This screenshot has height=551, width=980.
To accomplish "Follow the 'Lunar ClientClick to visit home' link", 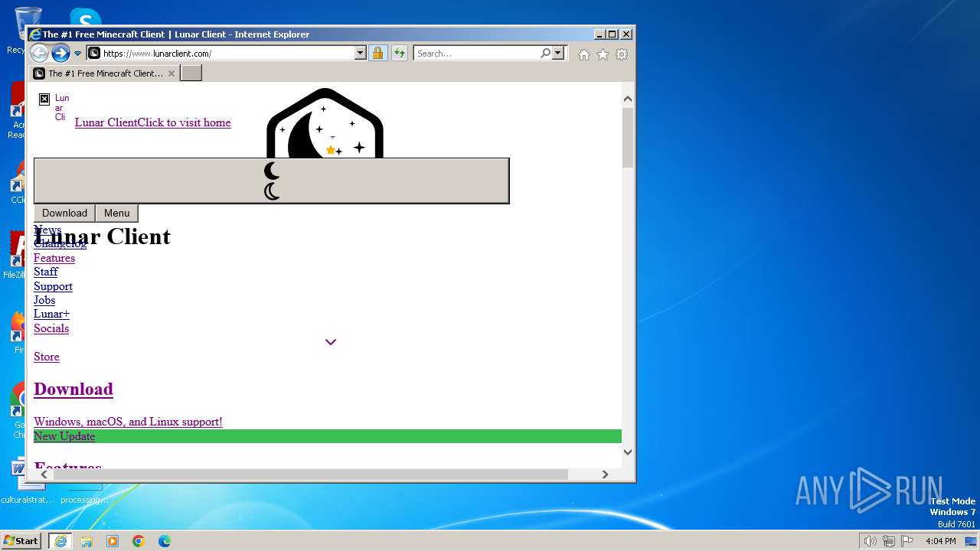I will (x=152, y=122).
